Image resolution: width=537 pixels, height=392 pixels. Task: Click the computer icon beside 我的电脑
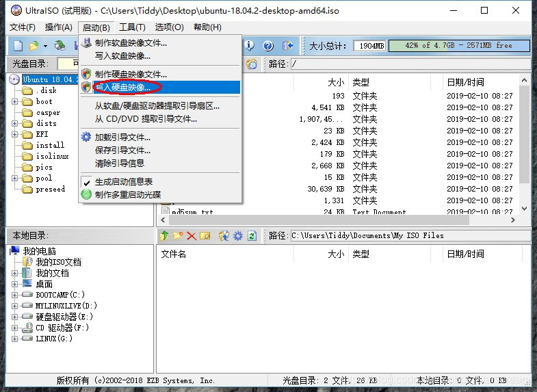tap(14, 251)
